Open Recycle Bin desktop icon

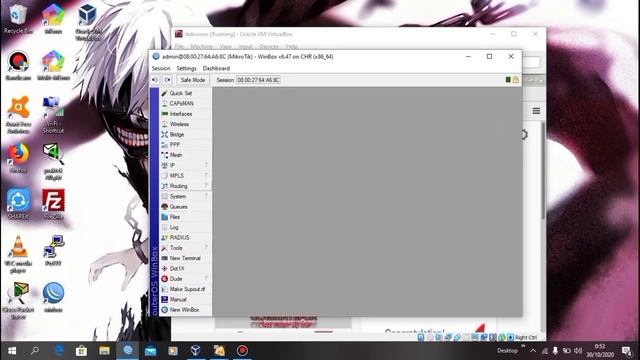18,19
